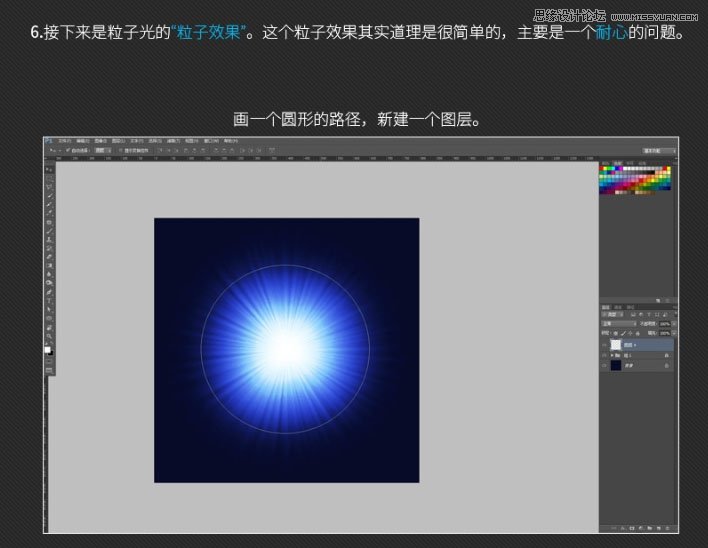
Task: Select the Pen tool in the toolbox
Action: tap(49, 291)
